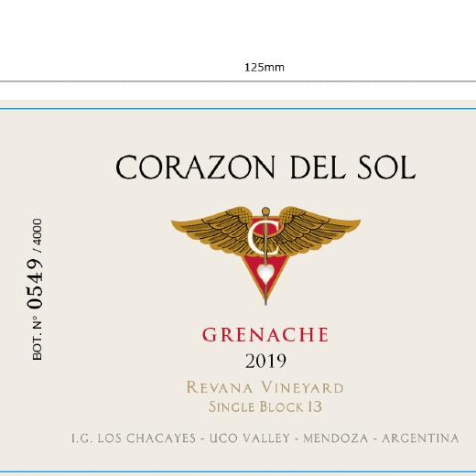
Task: Click the /4000 total bottles text
Action: click(x=38, y=235)
